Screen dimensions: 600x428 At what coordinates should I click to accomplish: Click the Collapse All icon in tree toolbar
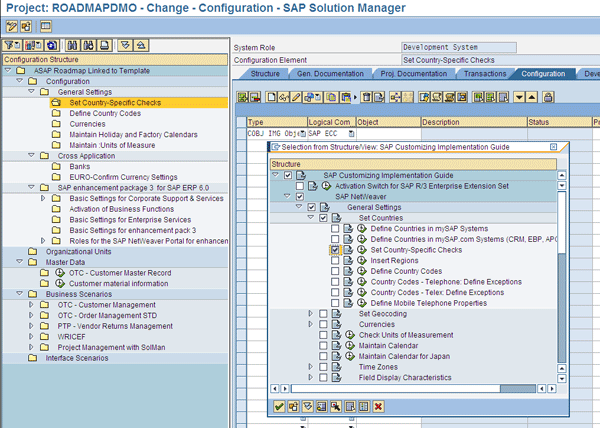click(141, 46)
